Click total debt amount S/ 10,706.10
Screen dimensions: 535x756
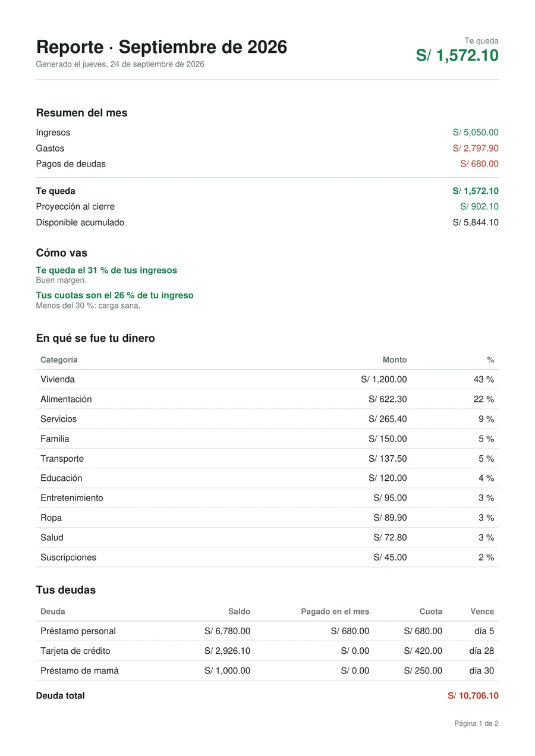click(473, 696)
